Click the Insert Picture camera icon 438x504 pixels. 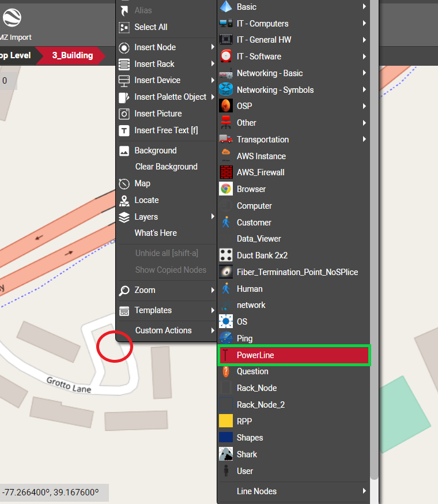(124, 114)
